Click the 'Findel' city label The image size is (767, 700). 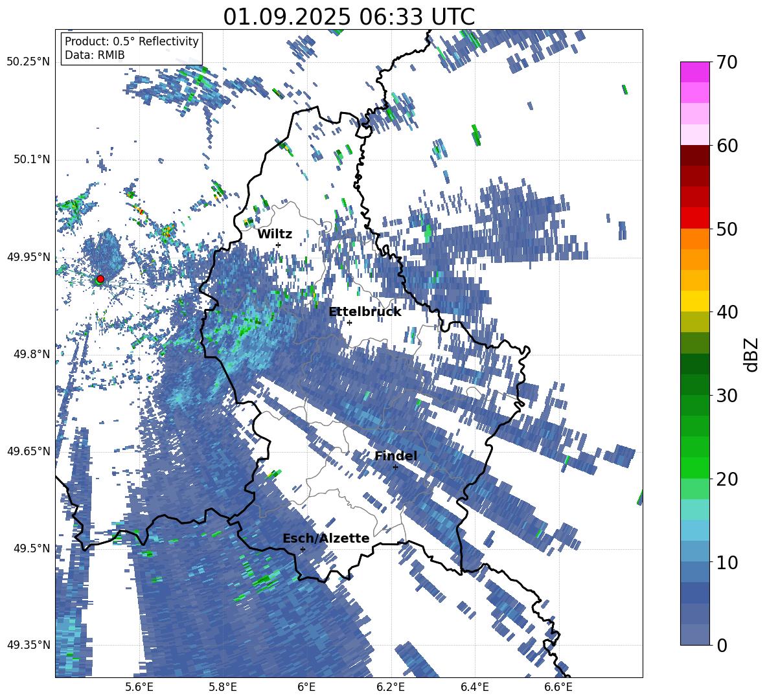pos(396,456)
